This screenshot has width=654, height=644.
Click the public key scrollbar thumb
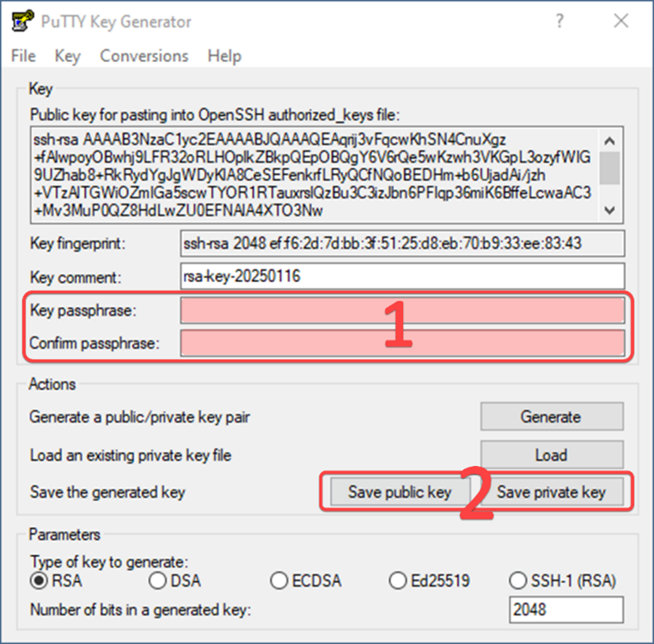(x=610, y=168)
